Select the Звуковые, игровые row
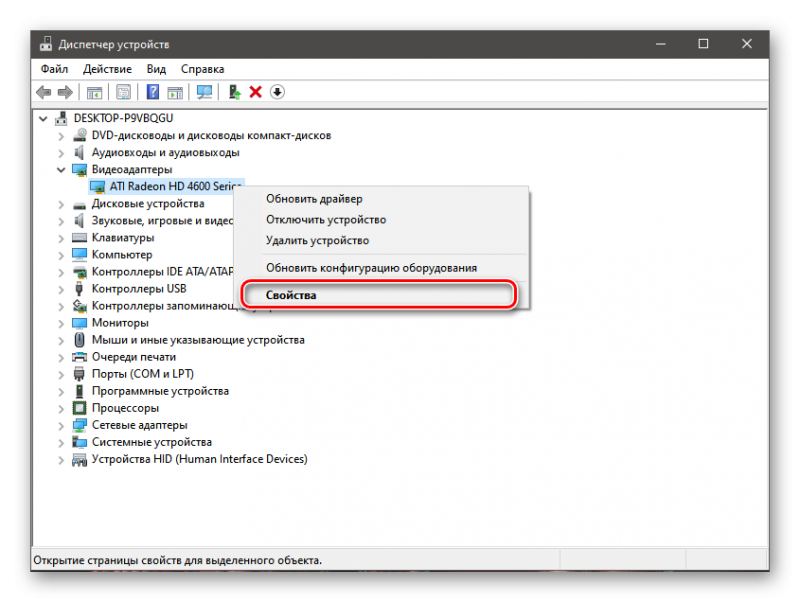The height and width of the screenshot is (602, 800). pos(162,221)
